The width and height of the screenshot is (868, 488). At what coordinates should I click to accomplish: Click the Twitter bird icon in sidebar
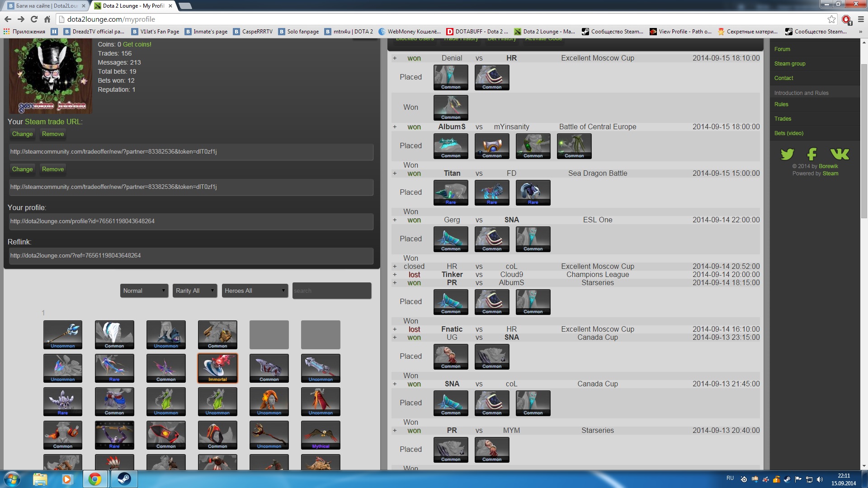coord(787,154)
